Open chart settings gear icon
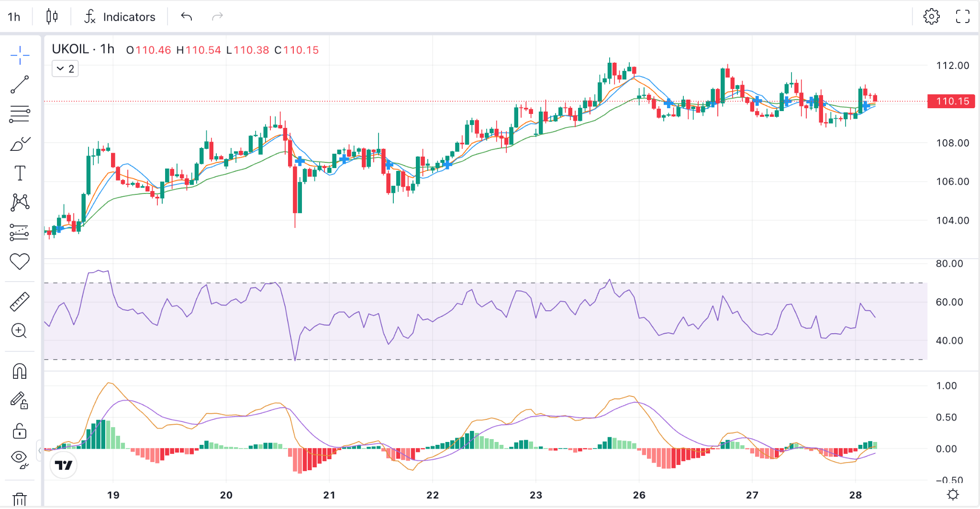This screenshot has height=509, width=980. pos(931,16)
